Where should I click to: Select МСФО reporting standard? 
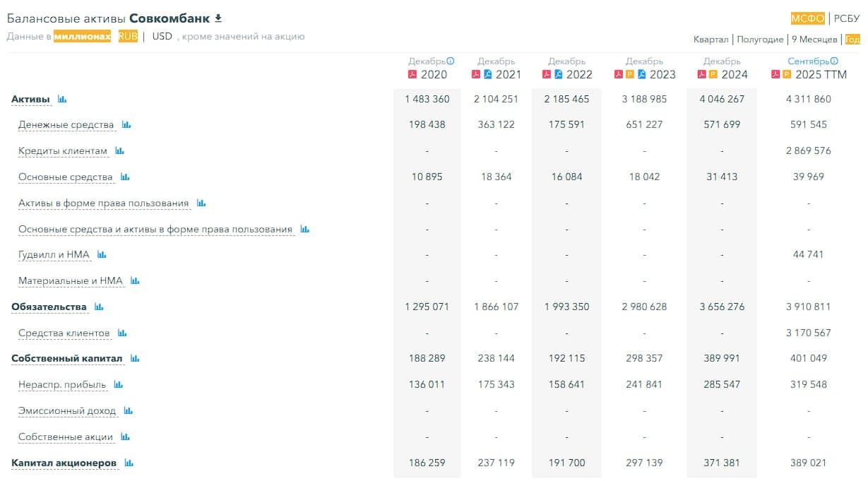tap(807, 19)
